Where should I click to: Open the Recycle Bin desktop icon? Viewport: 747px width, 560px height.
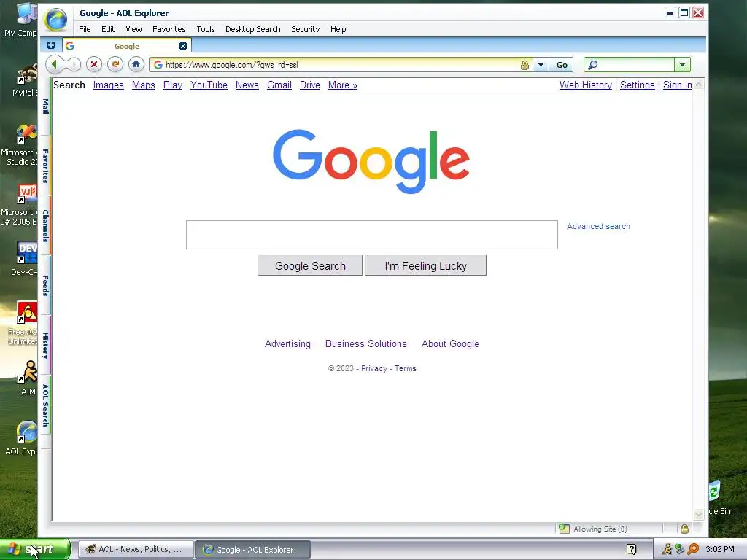click(719, 497)
